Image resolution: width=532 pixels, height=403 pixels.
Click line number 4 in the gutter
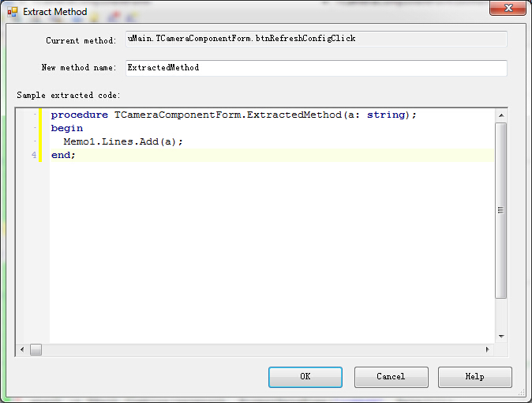34,156
